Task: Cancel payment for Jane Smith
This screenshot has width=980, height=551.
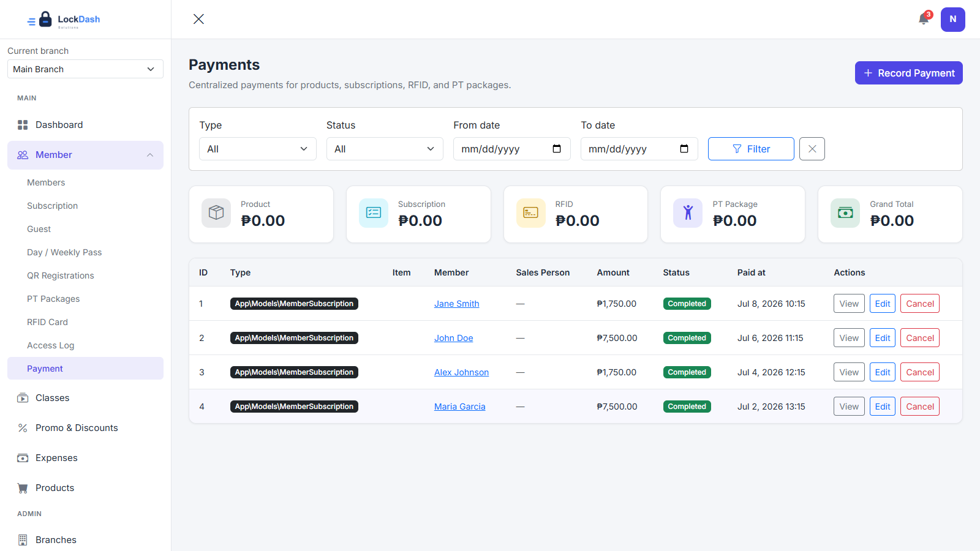Action: coord(920,304)
